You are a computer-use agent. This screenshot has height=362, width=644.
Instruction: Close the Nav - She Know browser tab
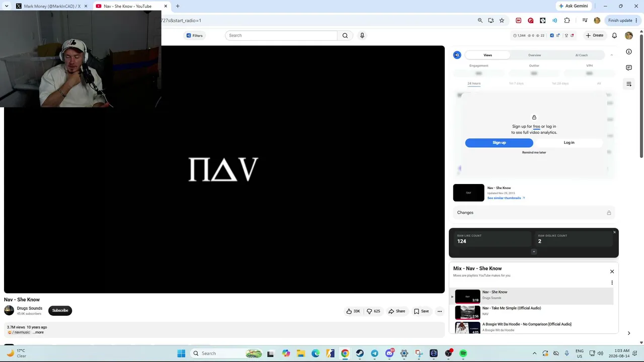[x=166, y=6]
